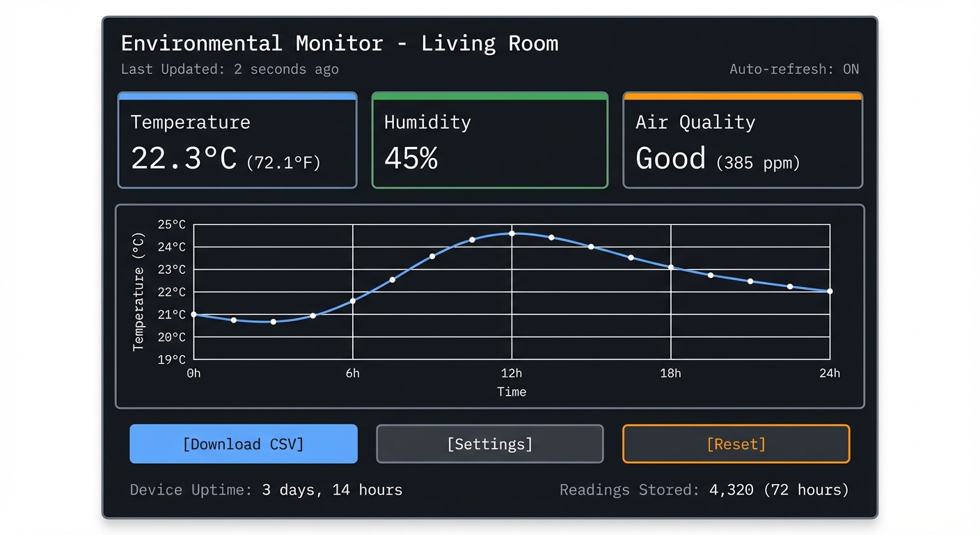This screenshot has height=535, width=980.
Task: Click the Download CSV button
Action: (x=243, y=444)
